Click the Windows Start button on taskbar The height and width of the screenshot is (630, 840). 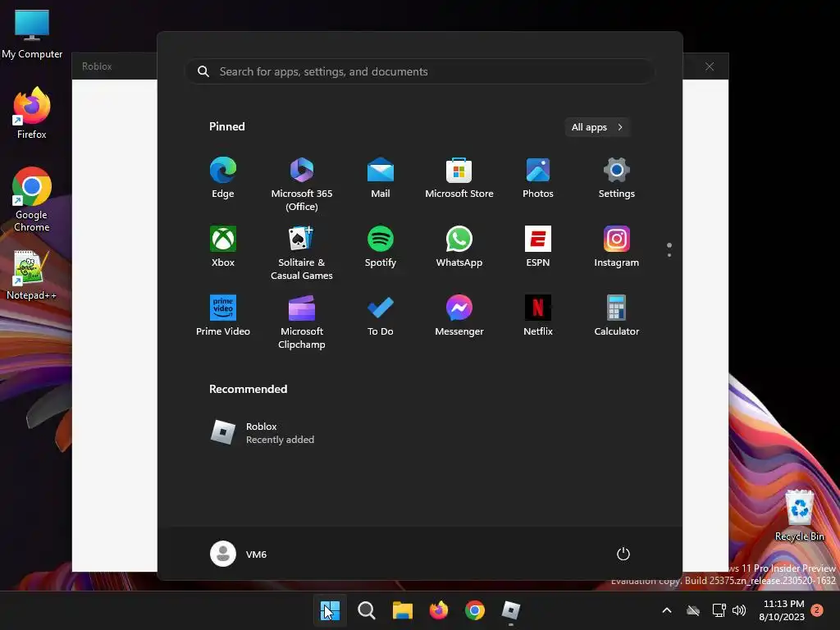330,610
